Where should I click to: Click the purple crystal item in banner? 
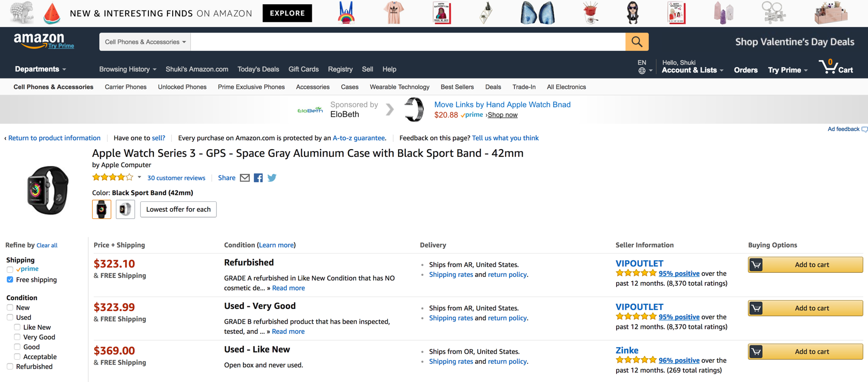(x=723, y=13)
